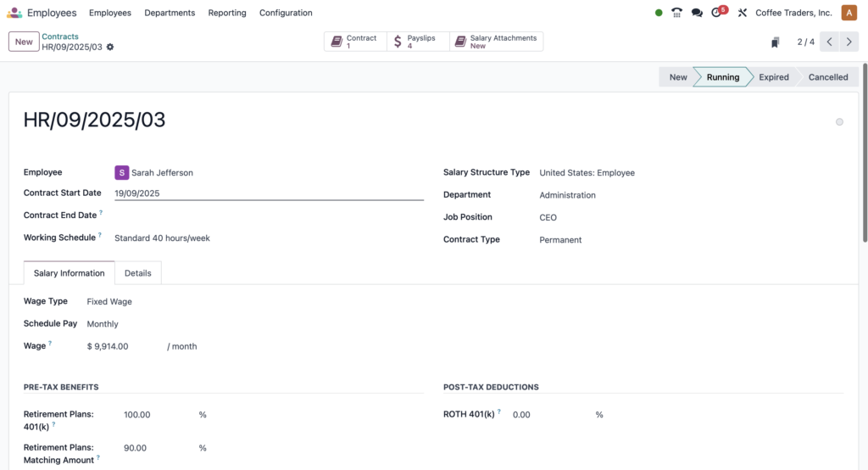This screenshot has height=470, width=868.
Task: Create a New contract record
Action: click(x=24, y=42)
